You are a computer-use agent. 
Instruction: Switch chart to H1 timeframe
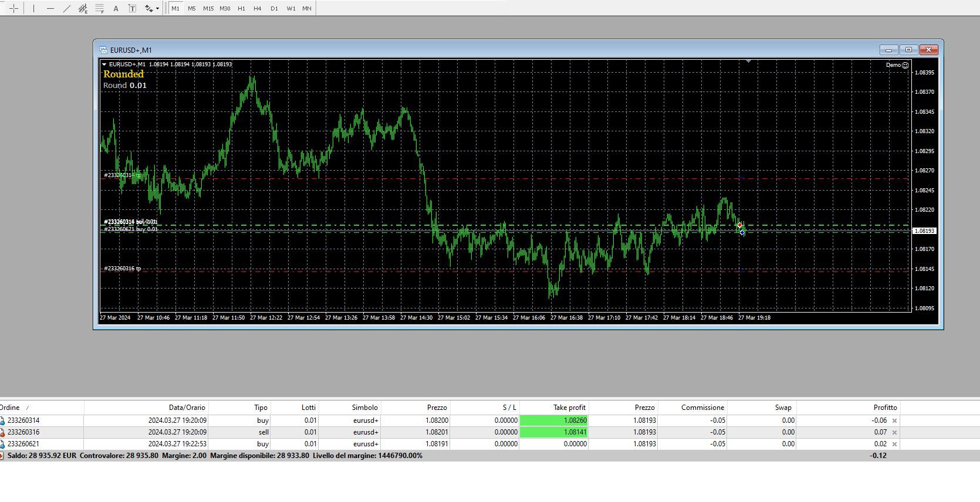[x=241, y=8]
